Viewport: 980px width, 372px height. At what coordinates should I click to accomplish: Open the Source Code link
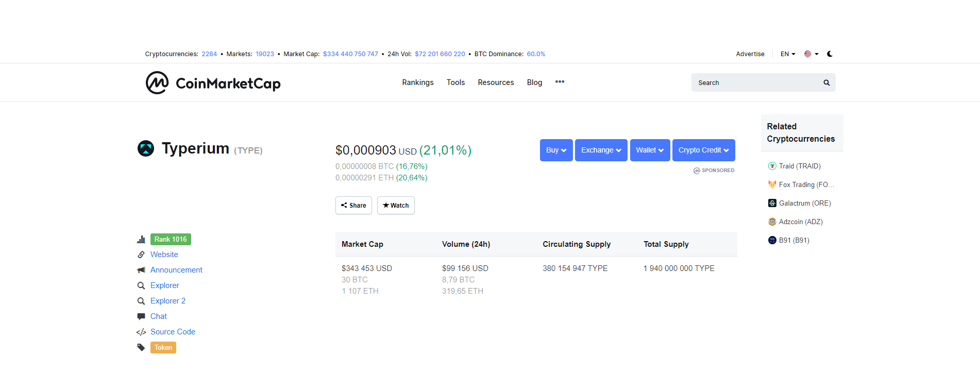(173, 332)
